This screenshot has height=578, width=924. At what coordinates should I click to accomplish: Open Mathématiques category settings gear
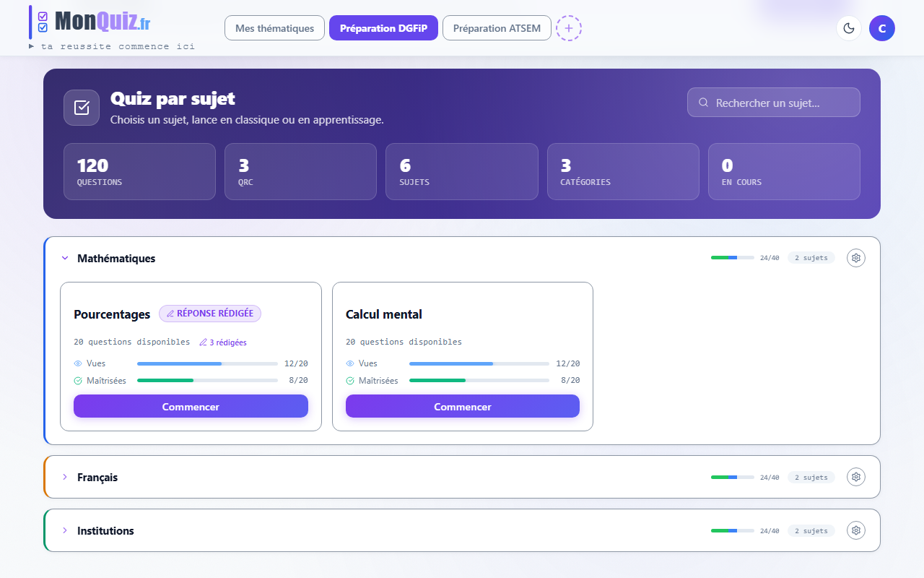(856, 258)
